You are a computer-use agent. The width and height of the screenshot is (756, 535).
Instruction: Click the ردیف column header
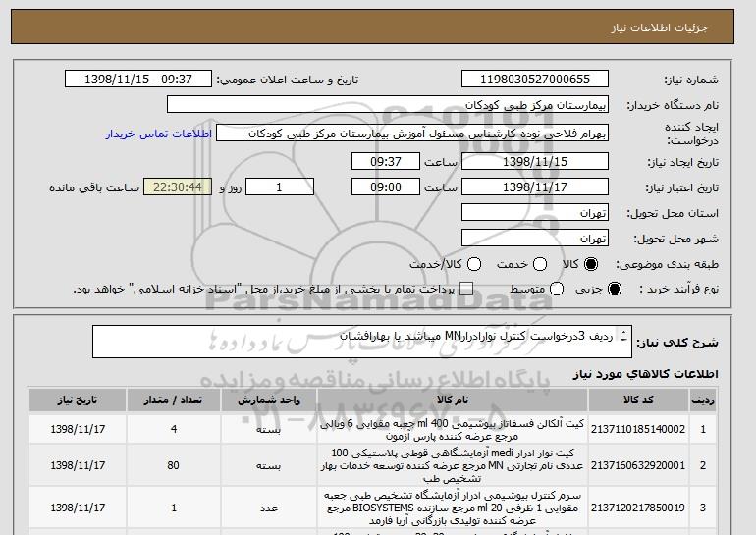702,401
